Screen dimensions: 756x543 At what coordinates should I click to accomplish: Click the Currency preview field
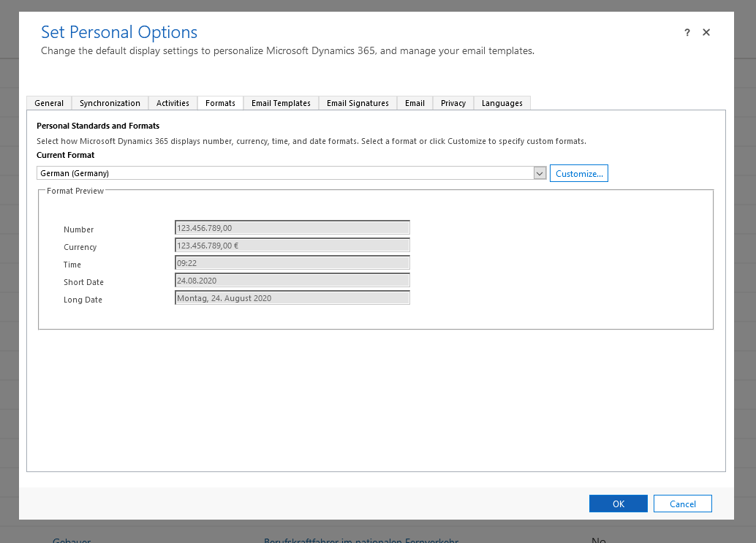tap(292, 246)
